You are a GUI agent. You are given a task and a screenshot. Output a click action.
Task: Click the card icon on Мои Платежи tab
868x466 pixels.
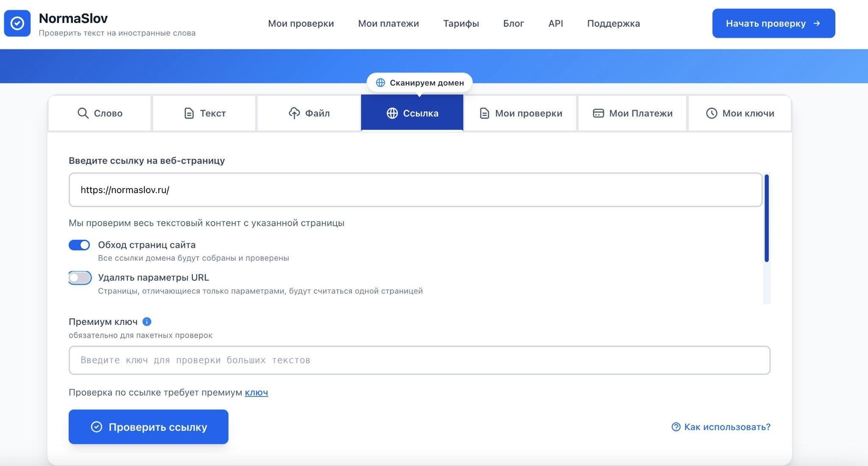tap(598, 113)
